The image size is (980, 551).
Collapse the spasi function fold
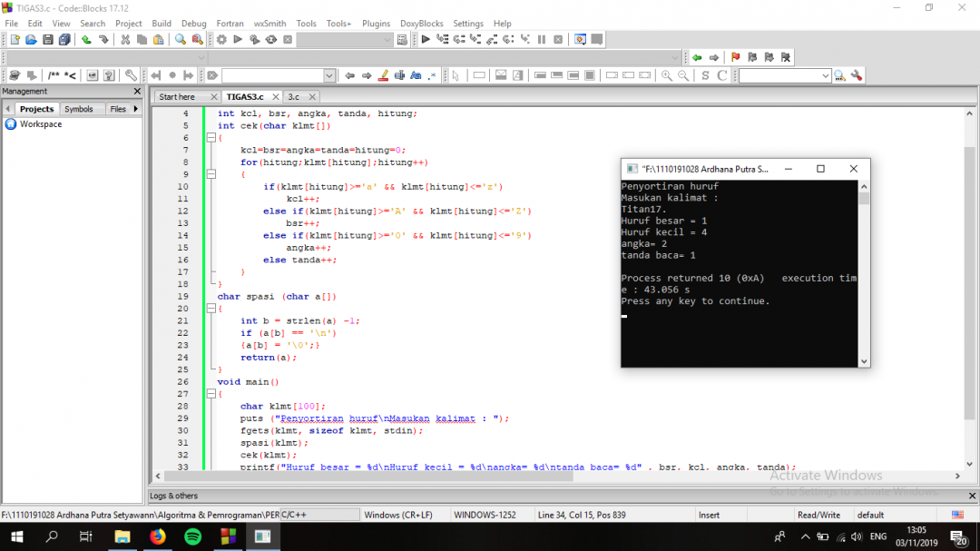(x=211, y=309)
